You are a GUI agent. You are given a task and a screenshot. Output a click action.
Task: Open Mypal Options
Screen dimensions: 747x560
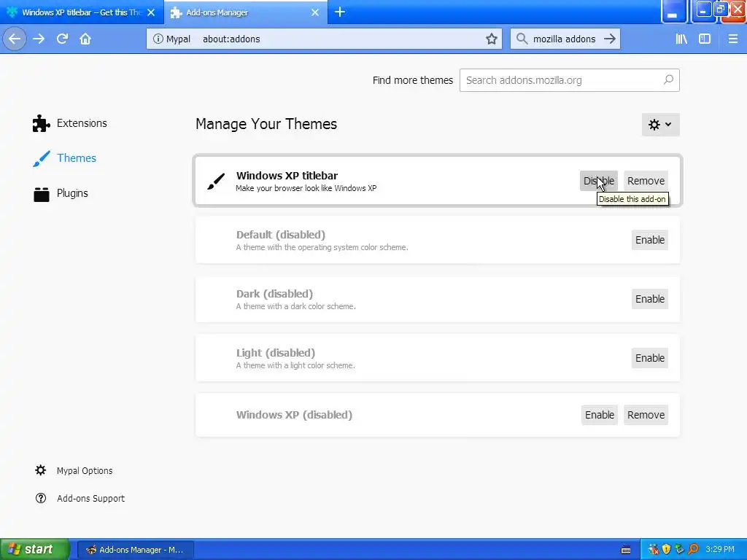tap(74, 470)
